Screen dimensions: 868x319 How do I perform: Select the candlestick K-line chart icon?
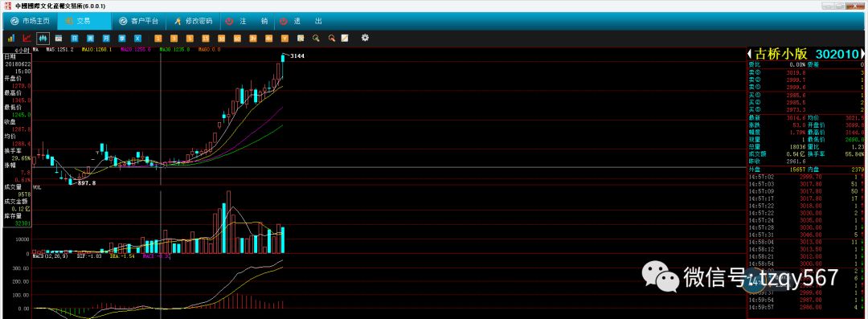pos(43,39)
